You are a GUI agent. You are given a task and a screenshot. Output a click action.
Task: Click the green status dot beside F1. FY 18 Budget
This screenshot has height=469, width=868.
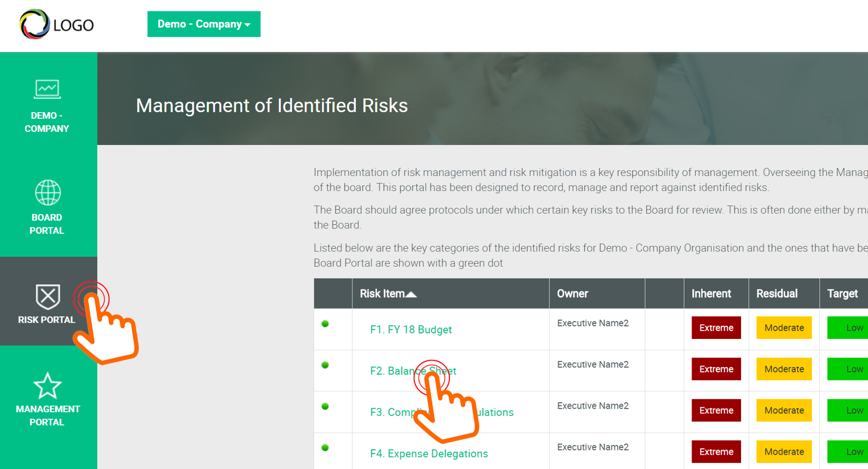click(325, 324)
